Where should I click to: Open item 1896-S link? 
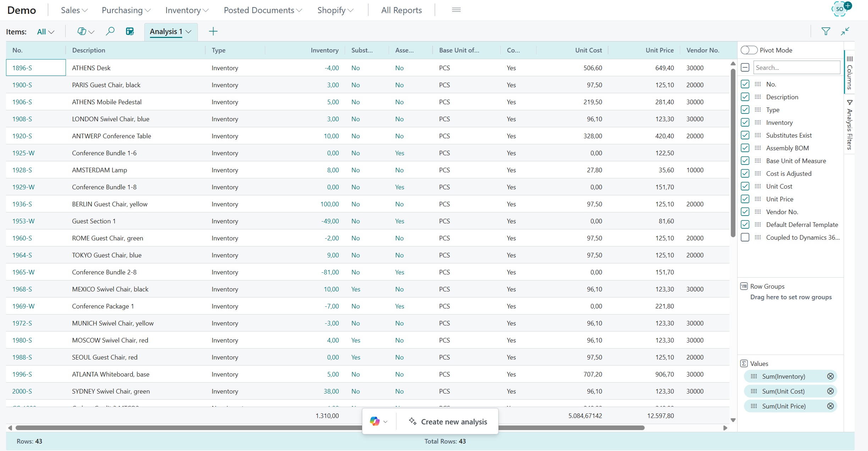22,68
